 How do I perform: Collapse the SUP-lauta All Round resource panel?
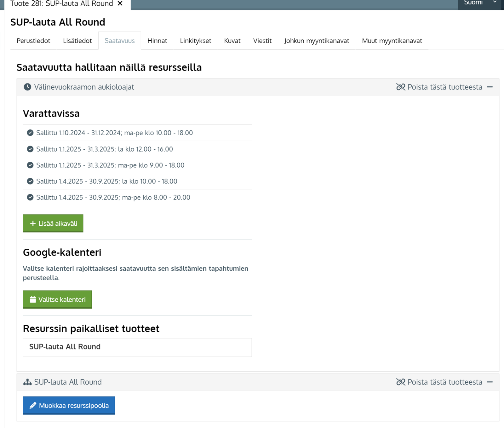click(490, 382)
